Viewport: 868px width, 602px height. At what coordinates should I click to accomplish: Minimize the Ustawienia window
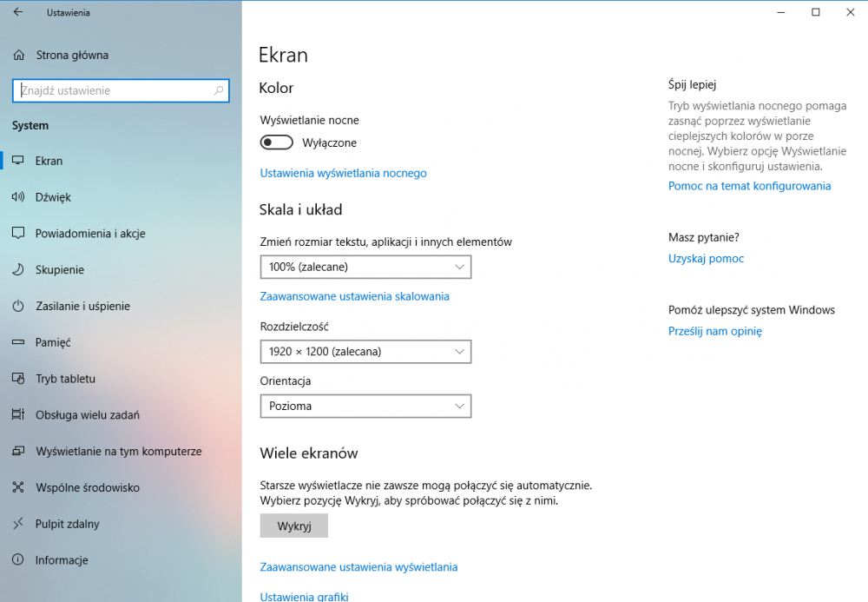(781, 12)
